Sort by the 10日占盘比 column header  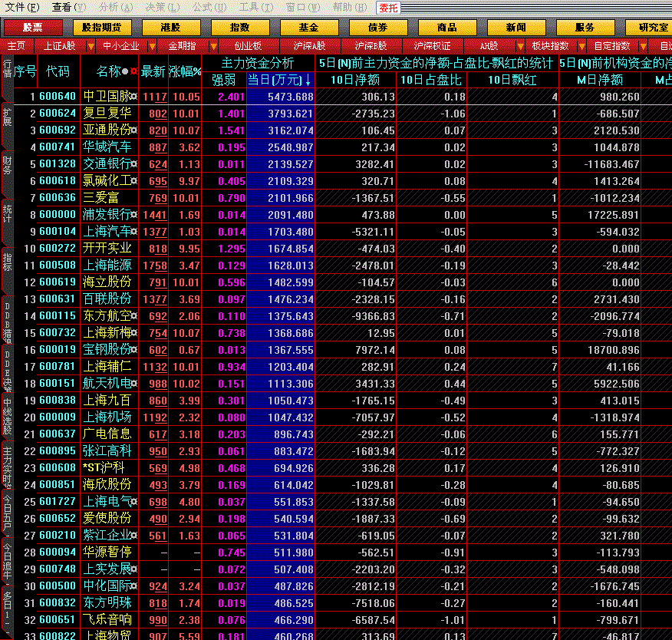click(x=431, y=80)
